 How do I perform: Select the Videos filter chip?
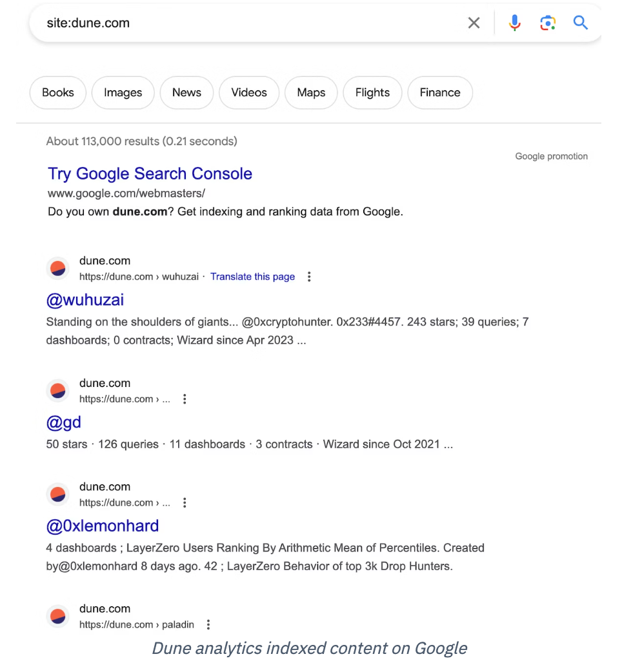pos(249,93)
